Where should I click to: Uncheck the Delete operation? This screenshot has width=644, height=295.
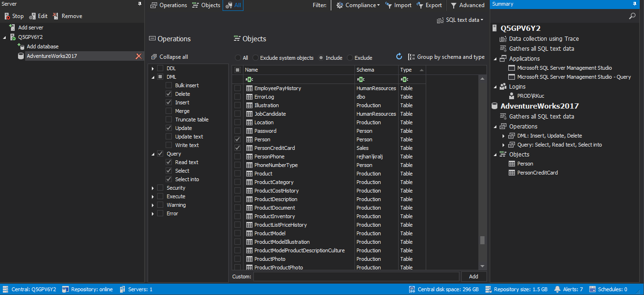(169, 94)
